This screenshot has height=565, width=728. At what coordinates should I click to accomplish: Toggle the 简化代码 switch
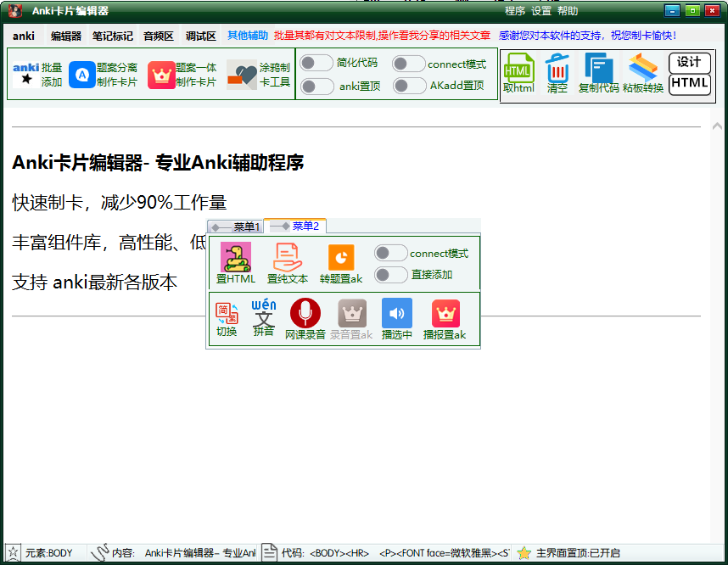pyautogui.click(x=316, y=63)
